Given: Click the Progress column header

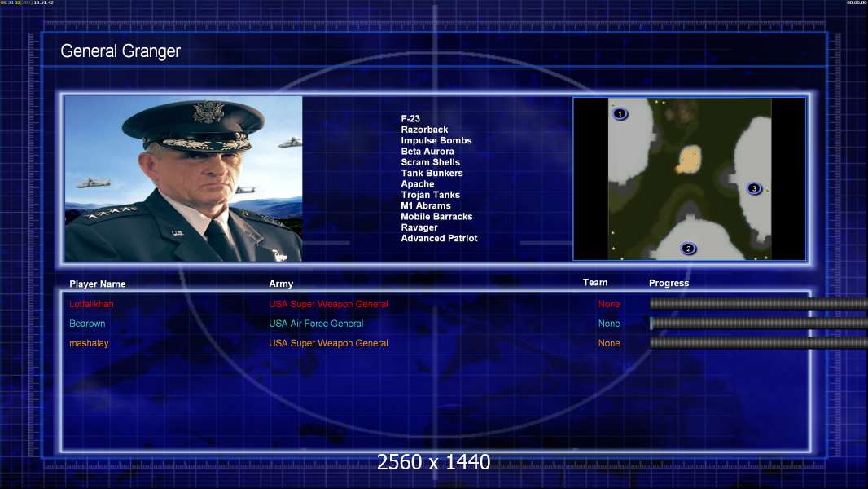Looking at the screenshot, I should point(669,283).
